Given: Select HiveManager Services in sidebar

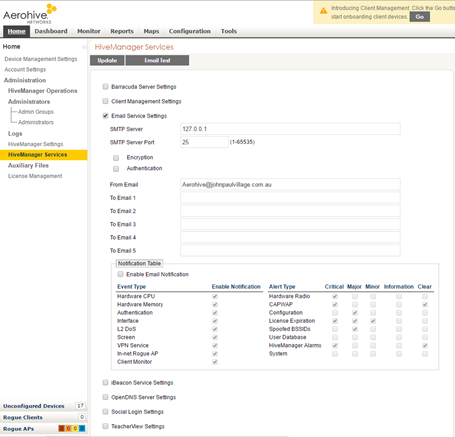Looking at the screenshot, I should [44, 155].
